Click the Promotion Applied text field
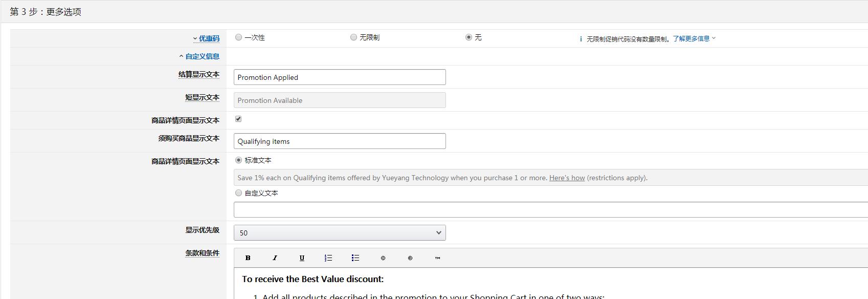The width and height of the screenshot is (868, 299). click(x=340, y=77)
